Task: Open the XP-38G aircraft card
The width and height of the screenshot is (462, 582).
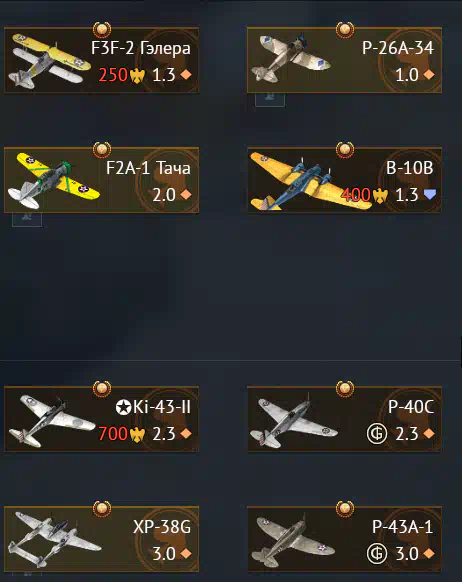Action: pyautogui.click(x=101, y=539)
